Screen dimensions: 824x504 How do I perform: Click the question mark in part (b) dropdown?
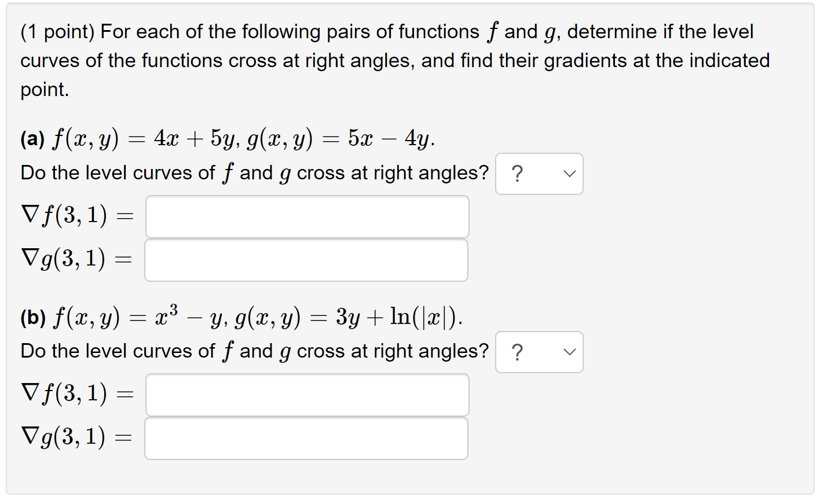point(518,352)
